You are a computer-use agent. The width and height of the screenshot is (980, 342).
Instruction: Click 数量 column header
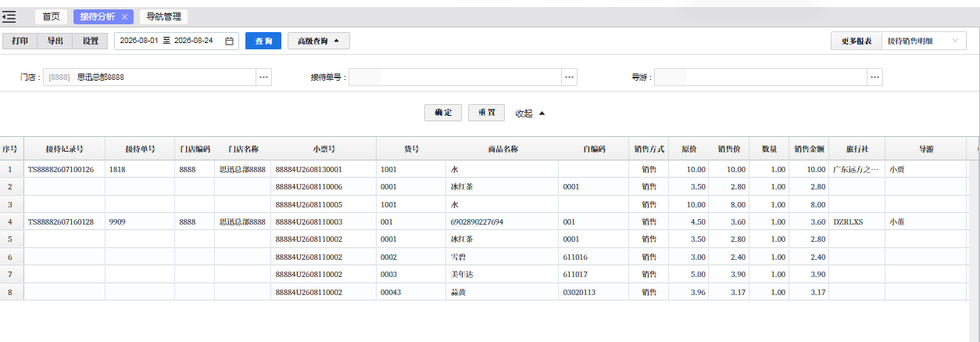769,149
